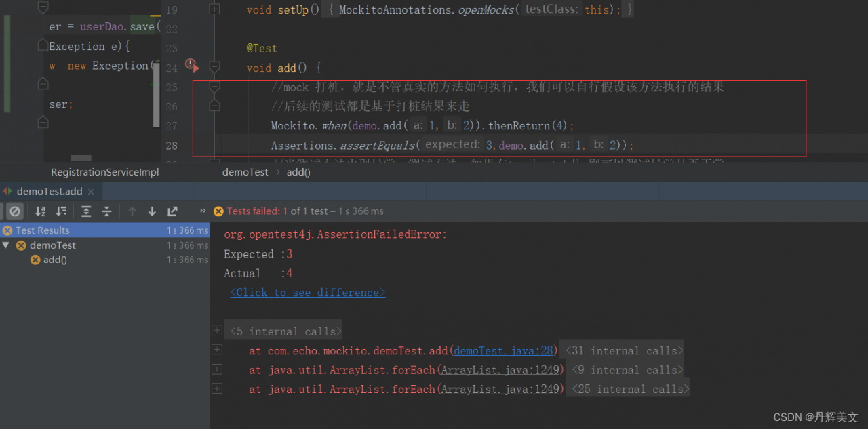Click the export test results icon
868x429 pixels.
pos(172,211)
